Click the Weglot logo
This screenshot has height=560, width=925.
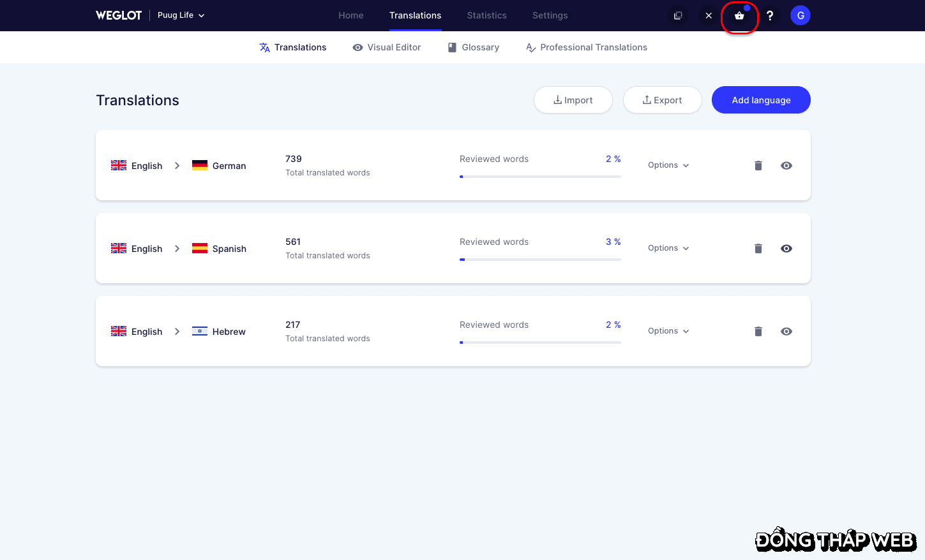(119, 15)
